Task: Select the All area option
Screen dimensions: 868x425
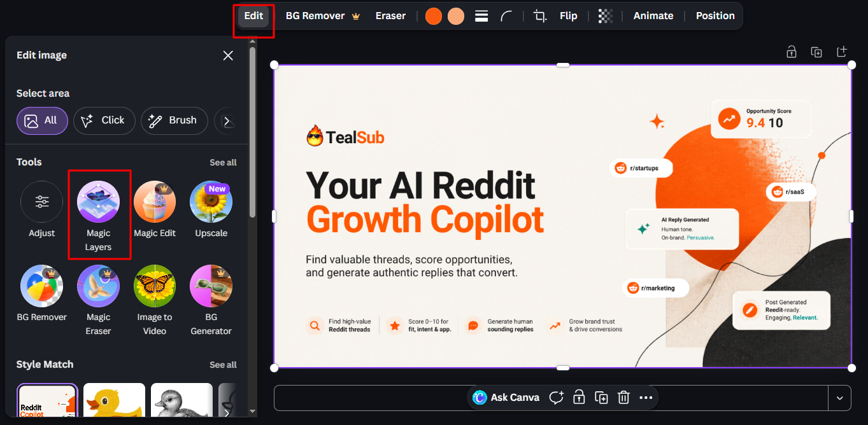Action: pyautogui.click(x=42, y=120)
